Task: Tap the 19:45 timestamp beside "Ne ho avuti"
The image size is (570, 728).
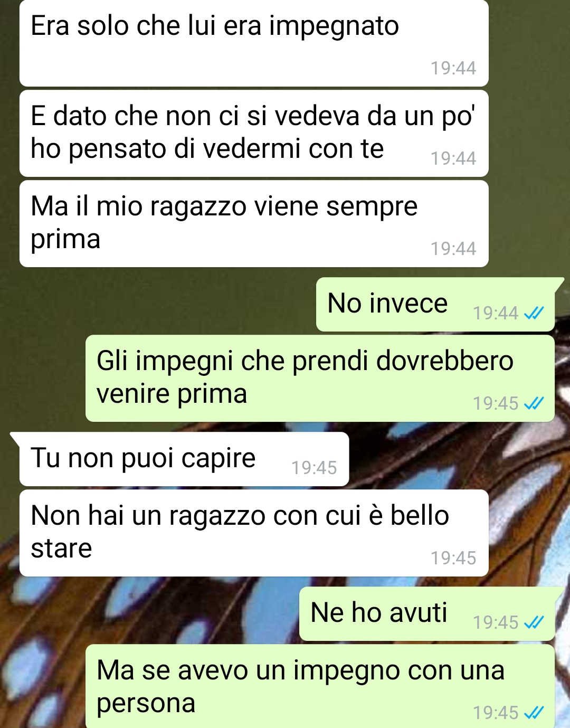Action: (x=496, y=622)
